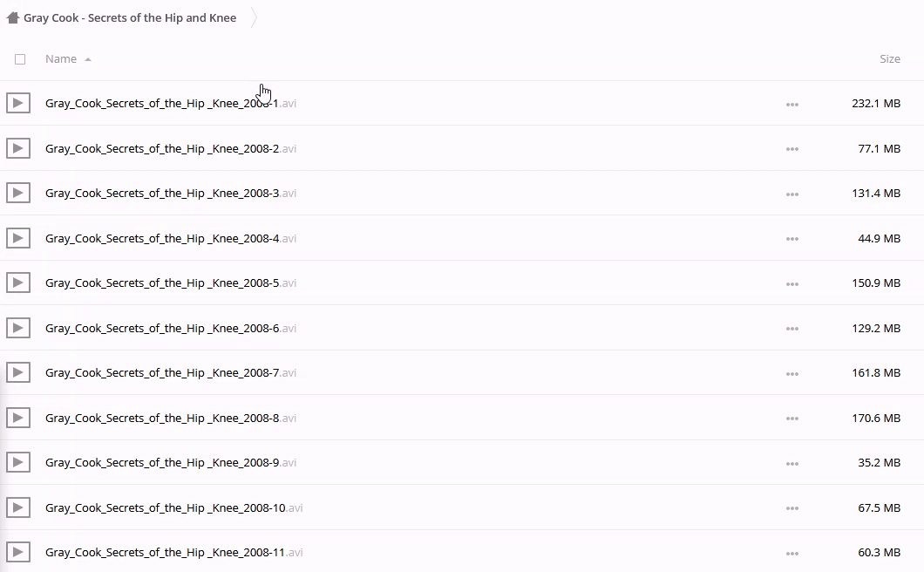Sort the files by Size column
924x572 pixels.
click(x=889, y=59)
